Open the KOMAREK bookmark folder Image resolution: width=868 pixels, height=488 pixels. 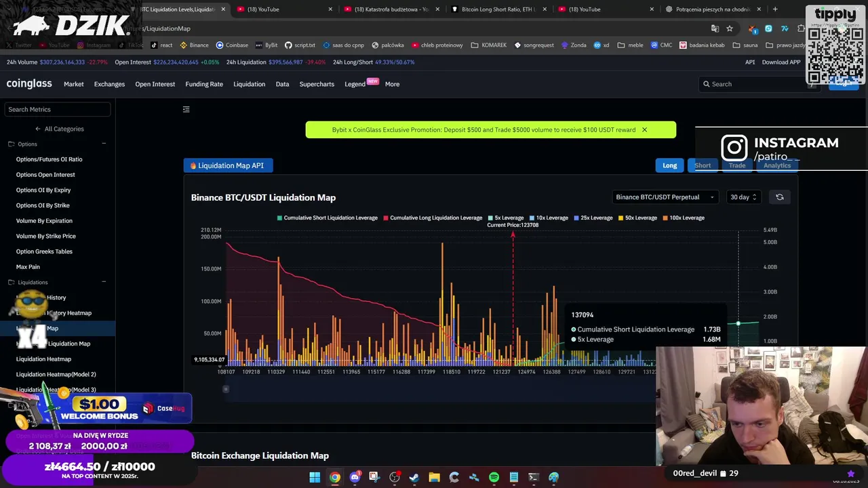(488, 45)
